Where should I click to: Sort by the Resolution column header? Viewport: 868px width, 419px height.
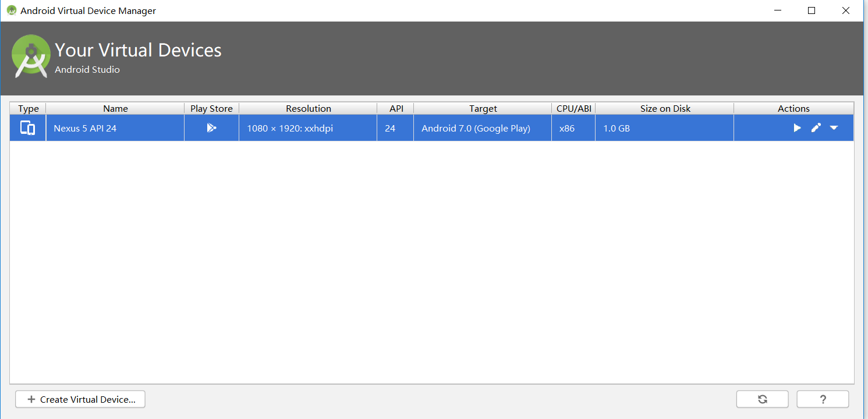(308, 108)
